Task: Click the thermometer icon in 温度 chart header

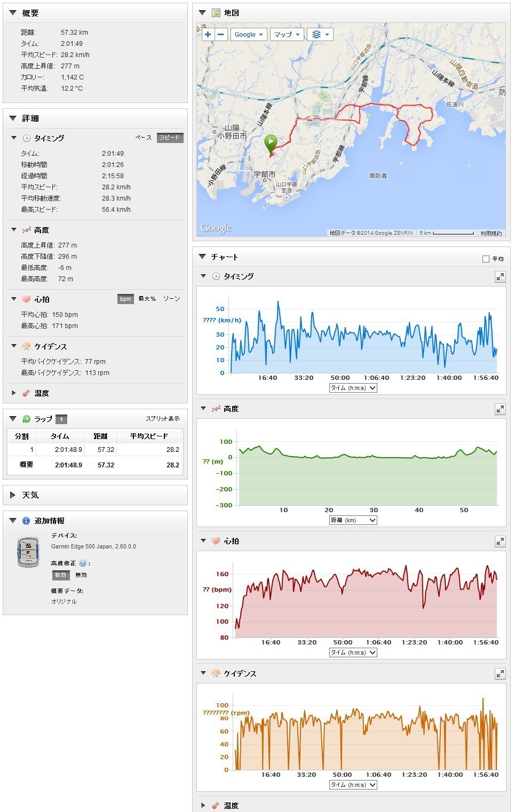Action: point(216,806)
